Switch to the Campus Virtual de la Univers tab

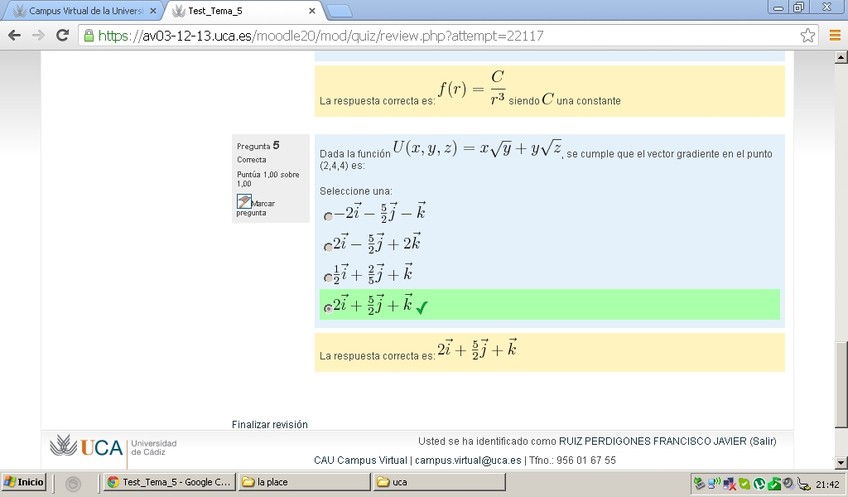(x=85, y=11)
